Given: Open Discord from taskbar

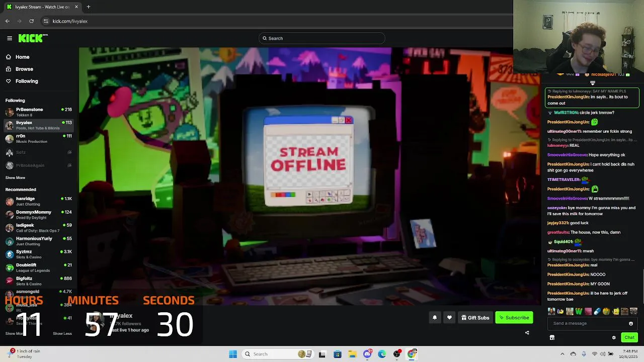Looking at the screenshot, I should click(367, 354).
